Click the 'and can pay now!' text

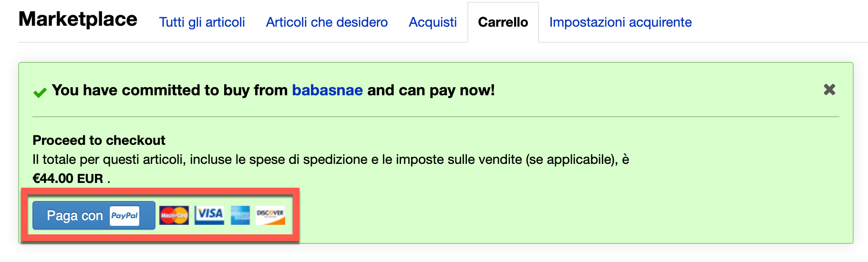(x=431, y=90)
